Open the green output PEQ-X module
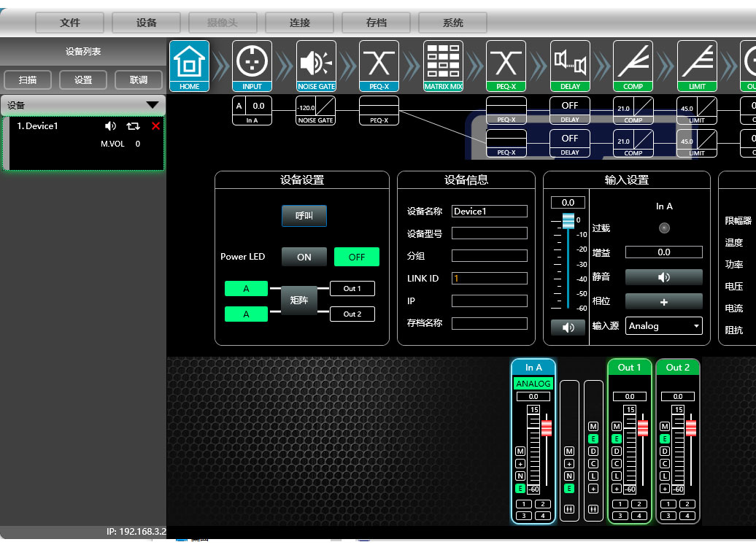This screenshot has height=550, width=756. [x=506, y=66]
